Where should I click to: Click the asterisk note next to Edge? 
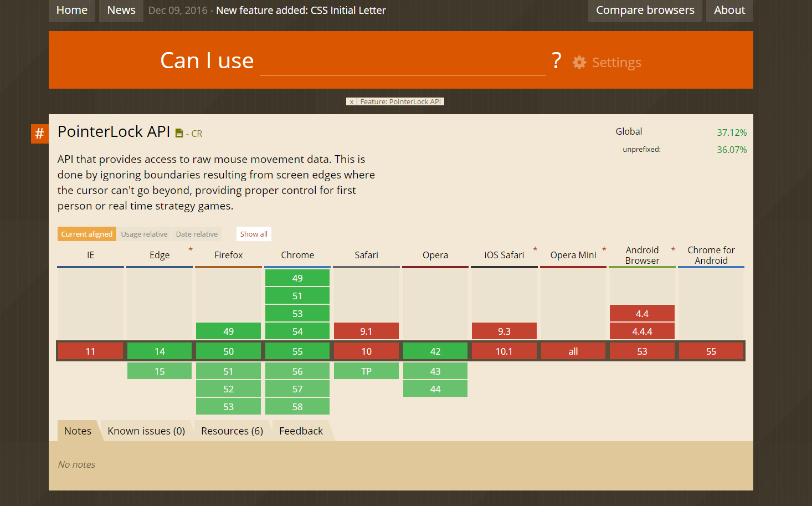(191, 249)
